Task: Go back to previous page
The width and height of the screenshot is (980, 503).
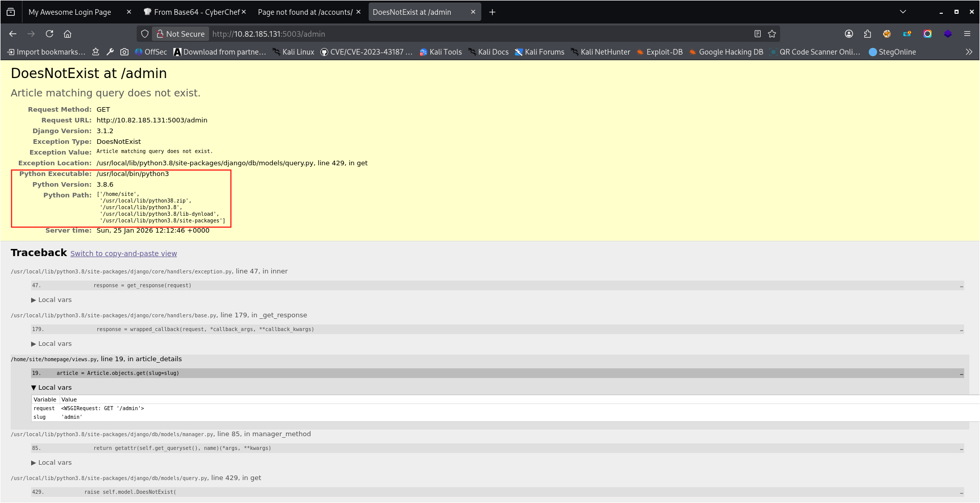Action: tap(13, 34)
